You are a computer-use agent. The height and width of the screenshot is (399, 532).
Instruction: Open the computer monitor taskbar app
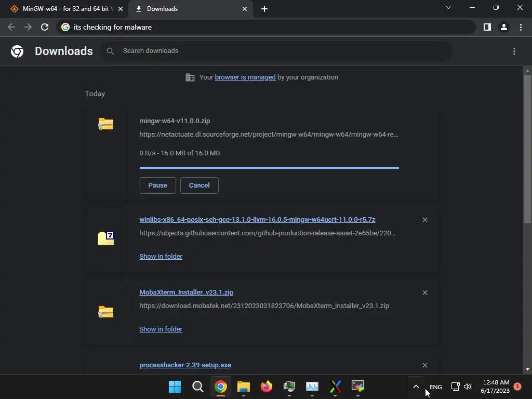[x=289, y=387]
